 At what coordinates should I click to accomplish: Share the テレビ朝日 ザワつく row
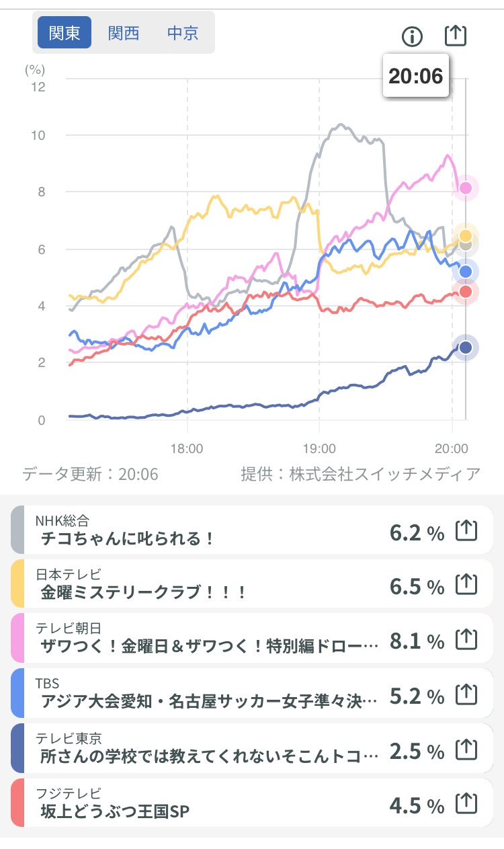click(466, 640)
